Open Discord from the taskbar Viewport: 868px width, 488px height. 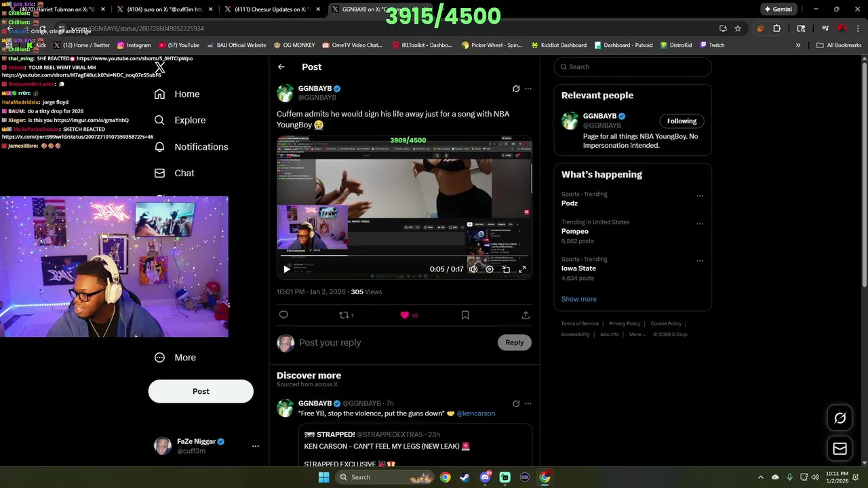coord(484,477)
